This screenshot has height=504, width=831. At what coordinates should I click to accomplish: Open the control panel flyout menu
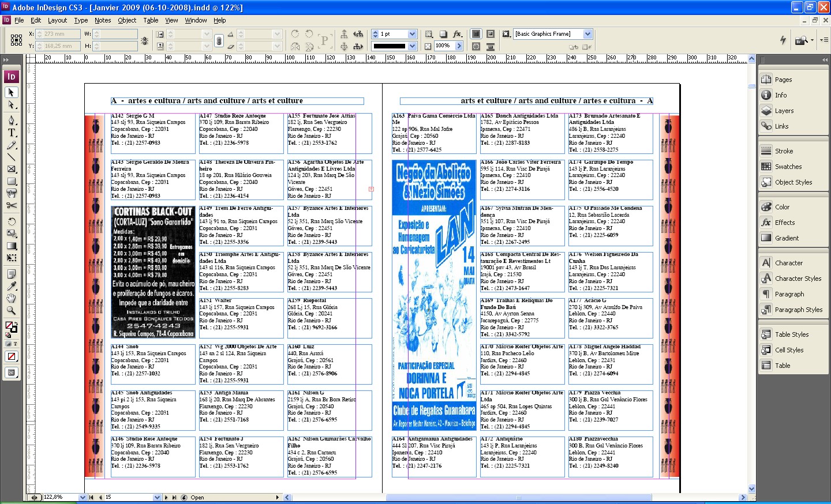824,40
